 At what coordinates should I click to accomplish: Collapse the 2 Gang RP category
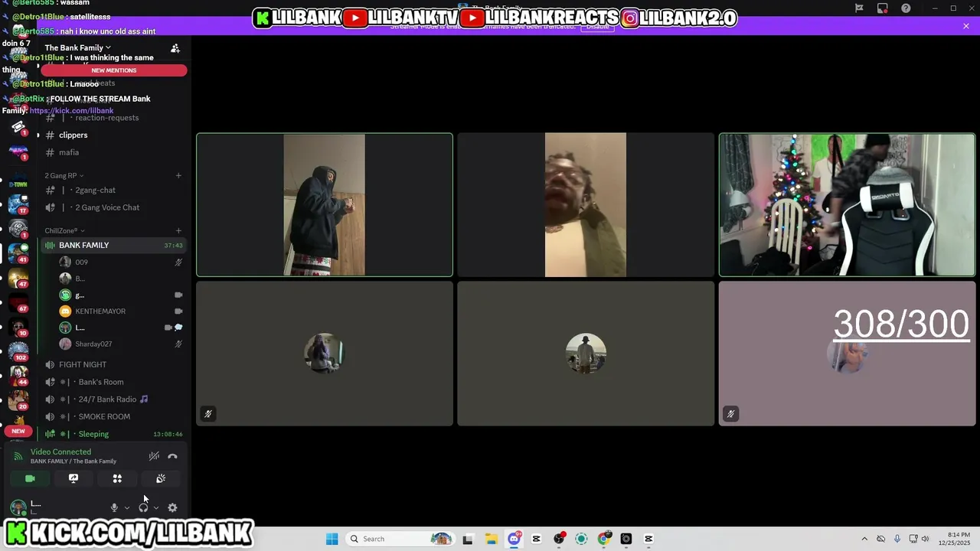[64, 175]
